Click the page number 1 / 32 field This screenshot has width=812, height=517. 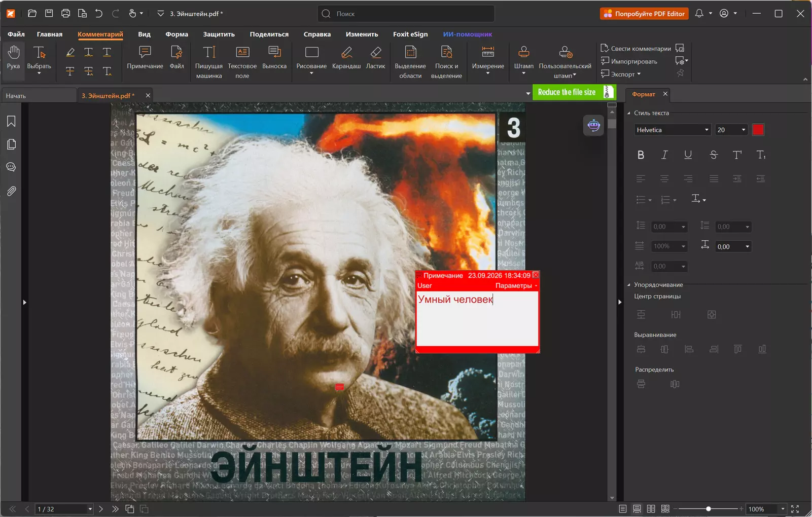pyautogui.click(x=64, y=509)
